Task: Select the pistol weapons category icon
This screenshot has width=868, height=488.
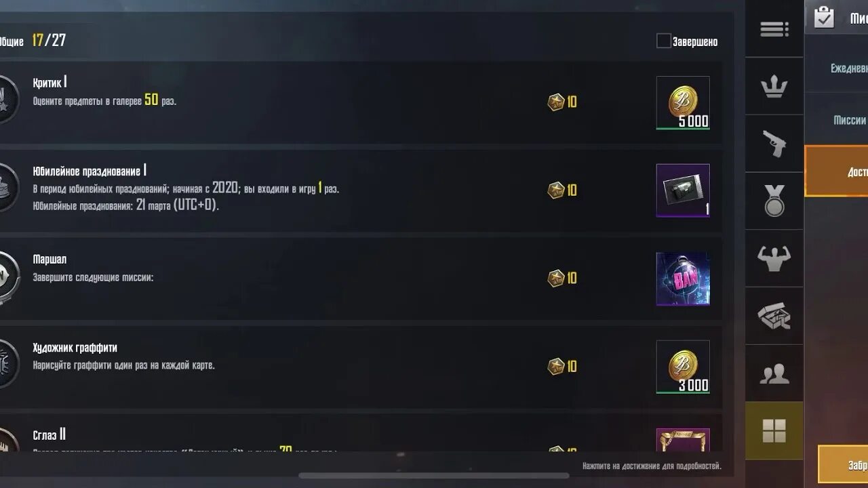Action: click(774, 144)
